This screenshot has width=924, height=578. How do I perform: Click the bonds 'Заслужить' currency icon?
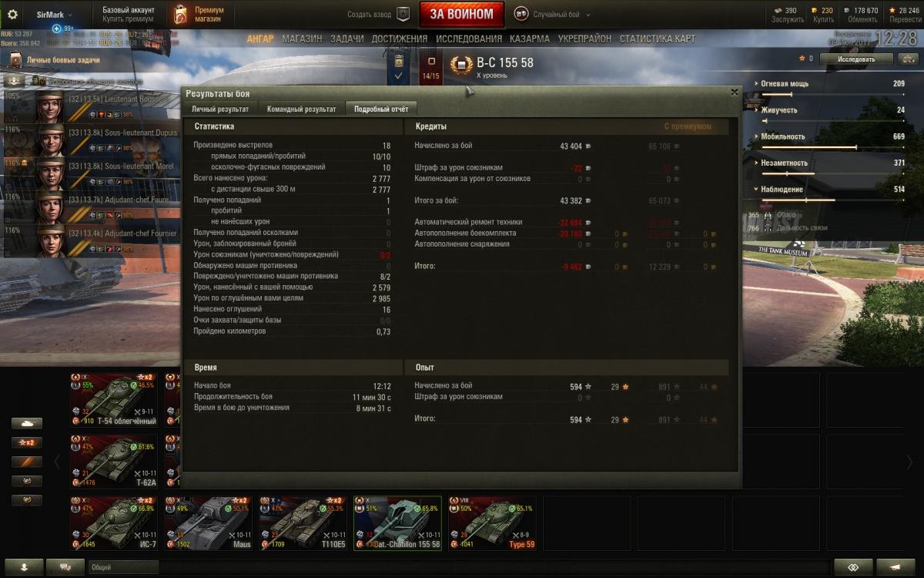[x=778, y=10]
